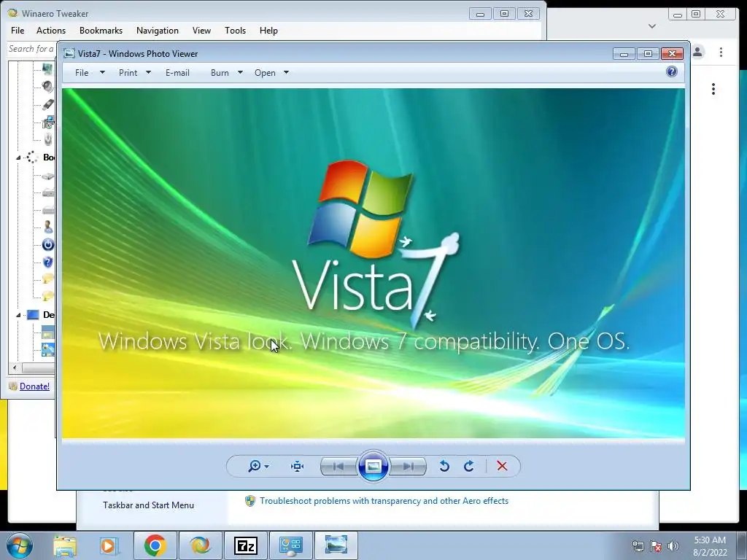Open the Chrome profile avatar icon
This screenshot has width=747, height=560.
coord(698,52)
